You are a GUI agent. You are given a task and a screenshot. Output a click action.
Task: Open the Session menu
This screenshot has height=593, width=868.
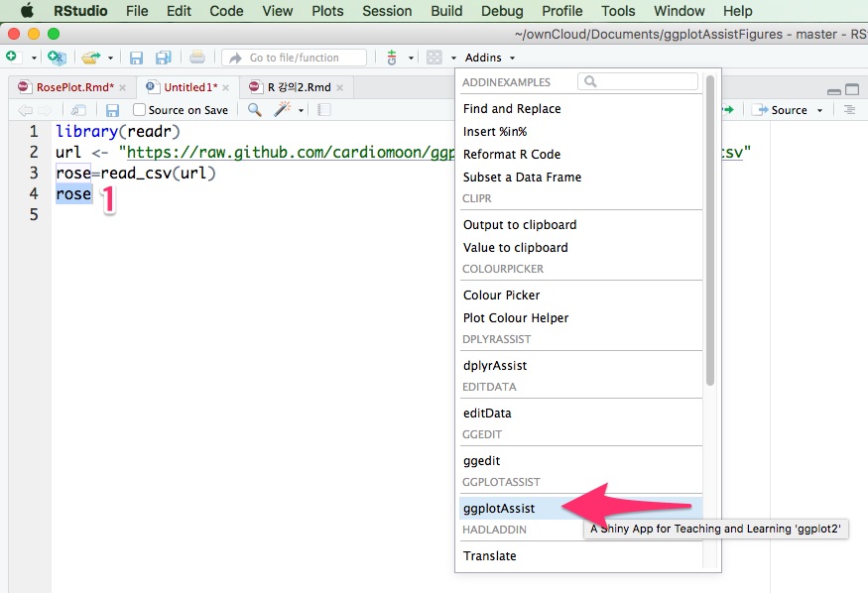[387, 11]
